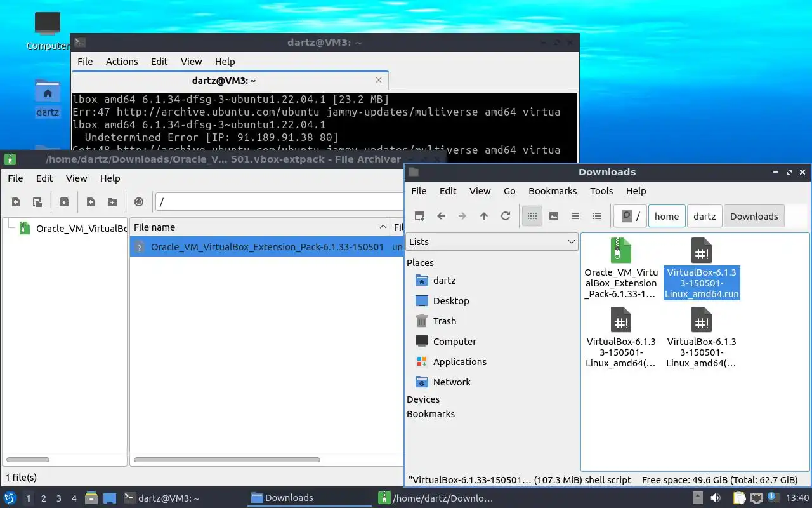Click the removable media eject tray icon

point(697,498)
